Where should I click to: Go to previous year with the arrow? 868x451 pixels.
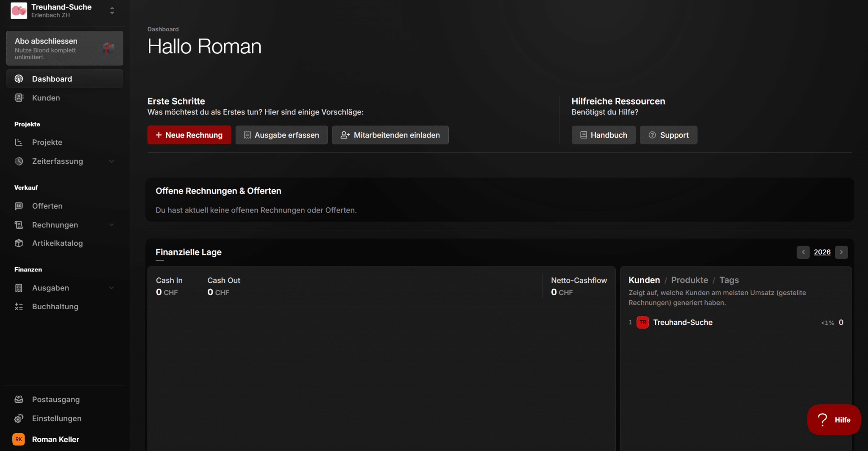pos(804,252)
